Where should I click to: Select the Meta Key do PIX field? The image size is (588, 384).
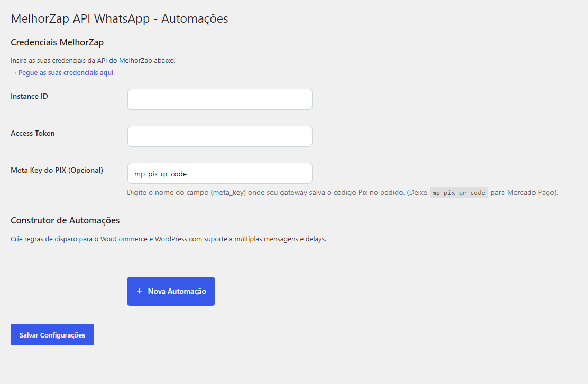(x=220, y=173)
